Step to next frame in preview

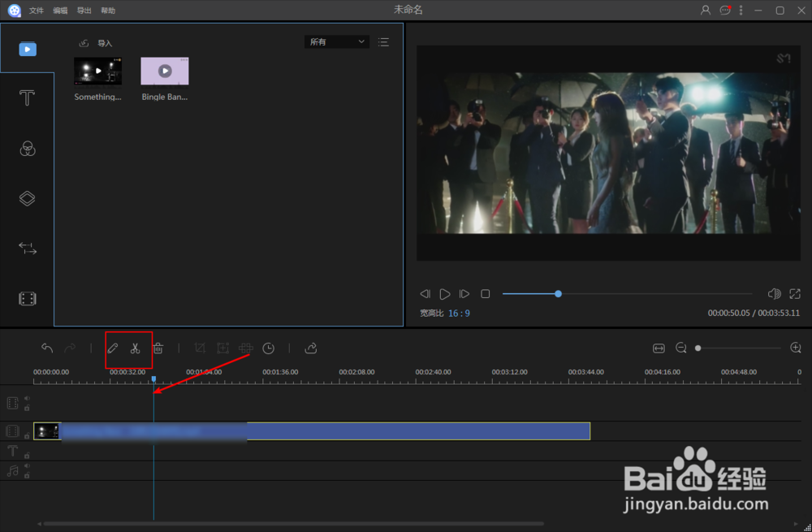coord(464,294)
